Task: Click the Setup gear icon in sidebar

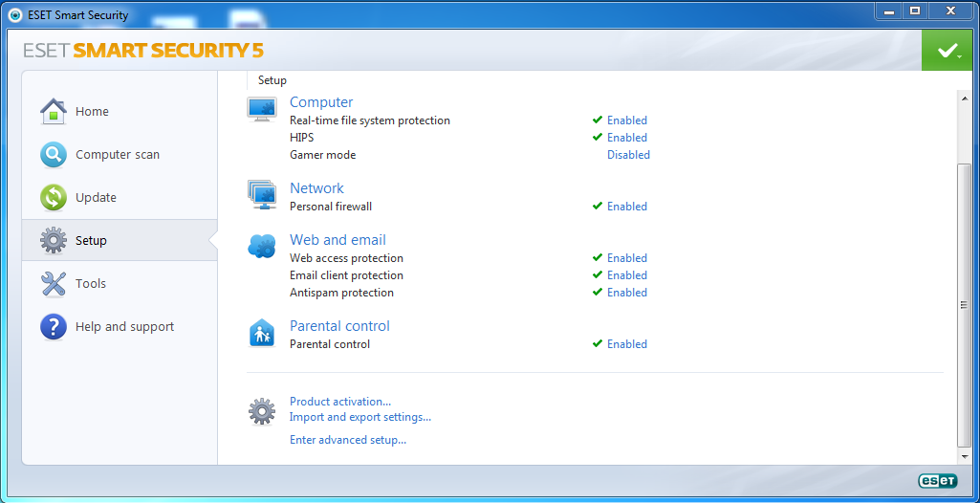Action: 54,241
